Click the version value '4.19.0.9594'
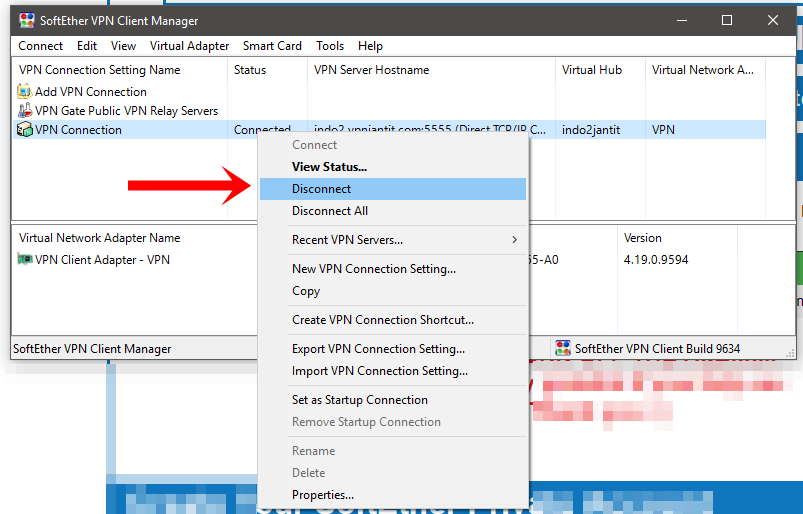 click(x=656, y=260)
